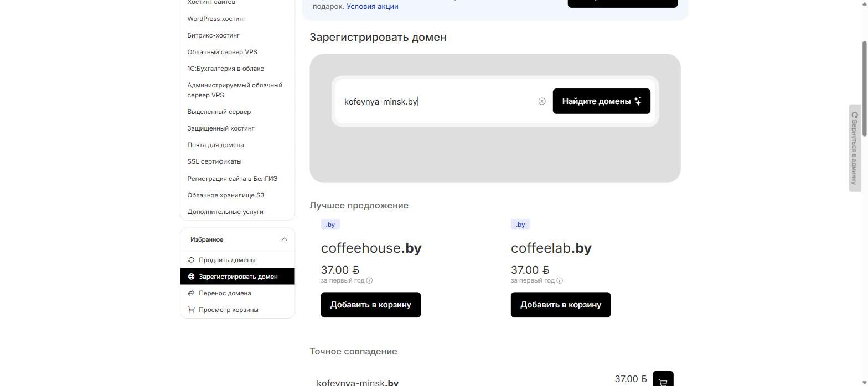868x386 pixels.
Task: Open Облачный сервер VPS in sidebar
Action: (223, 52)
